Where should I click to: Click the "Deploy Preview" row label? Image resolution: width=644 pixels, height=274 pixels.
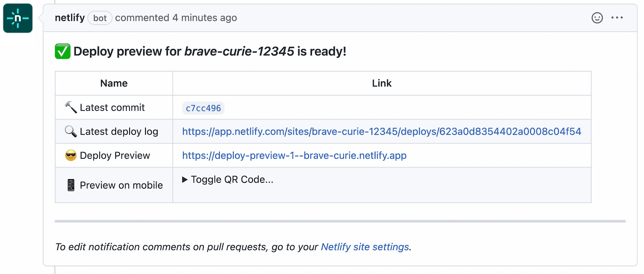tap(115, 156)
